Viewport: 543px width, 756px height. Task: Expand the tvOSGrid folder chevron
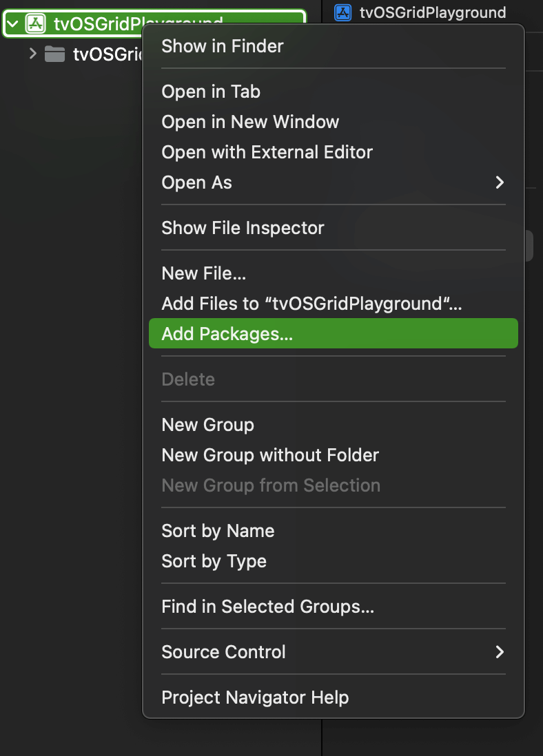click(x=33, y=54)
